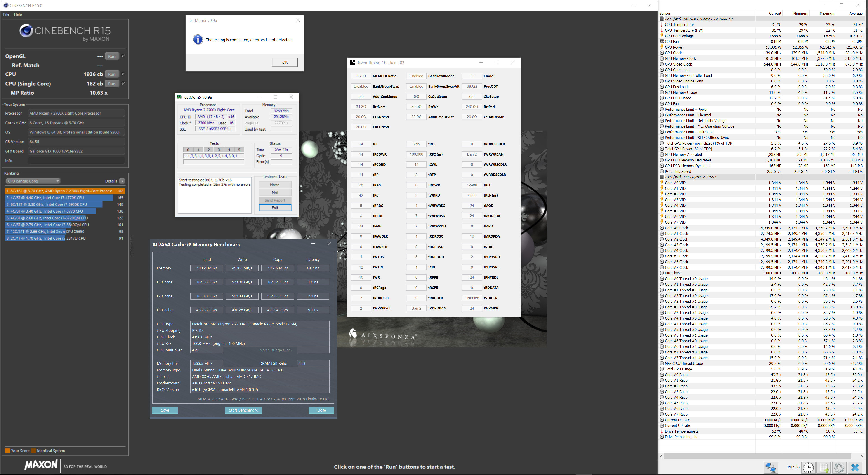Click the Ranking Details arrow icon

click(x=122, y=181)
